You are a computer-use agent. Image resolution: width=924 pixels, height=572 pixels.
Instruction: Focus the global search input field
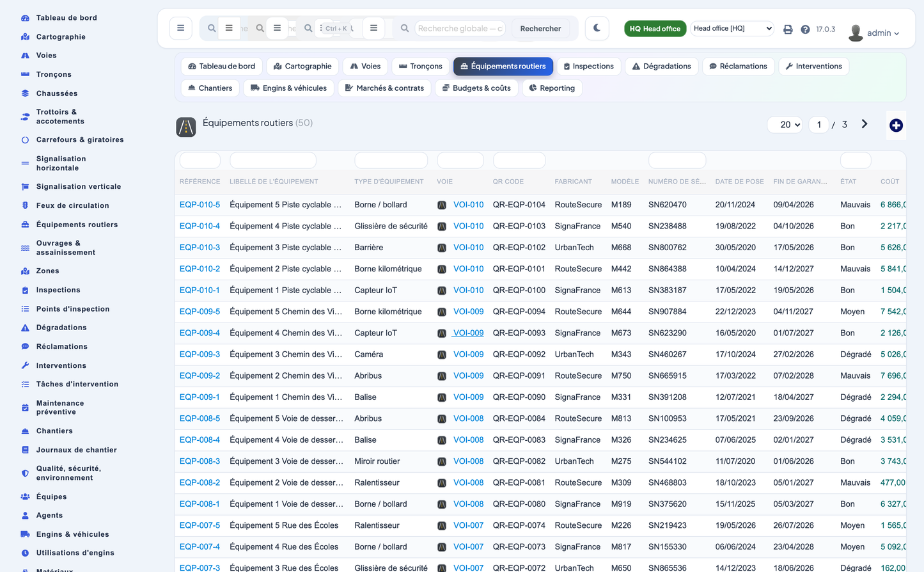(460, 28)
